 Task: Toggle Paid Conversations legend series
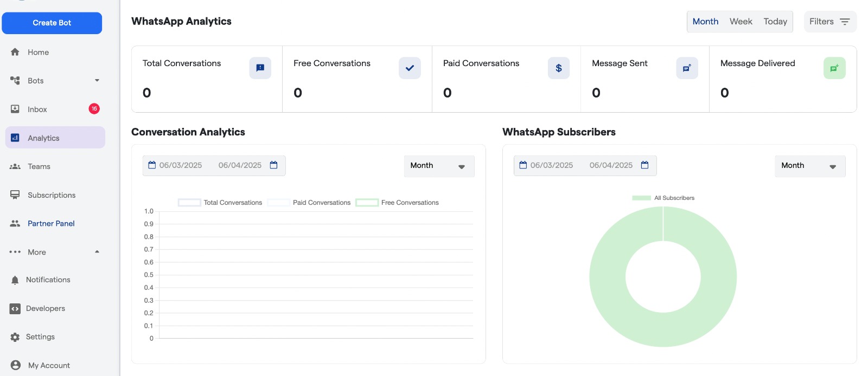[x=309, y=203]
